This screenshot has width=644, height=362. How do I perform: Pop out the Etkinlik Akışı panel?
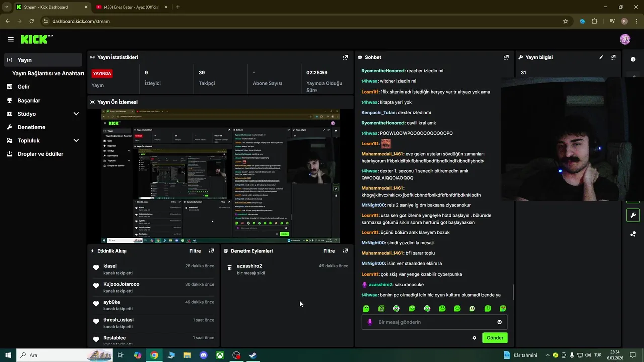211,251
